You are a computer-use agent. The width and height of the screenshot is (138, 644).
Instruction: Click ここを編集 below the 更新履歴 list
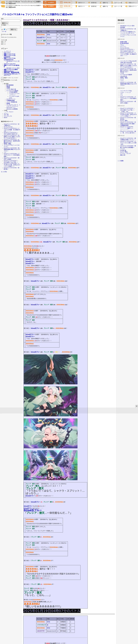(x=120, y=161)
